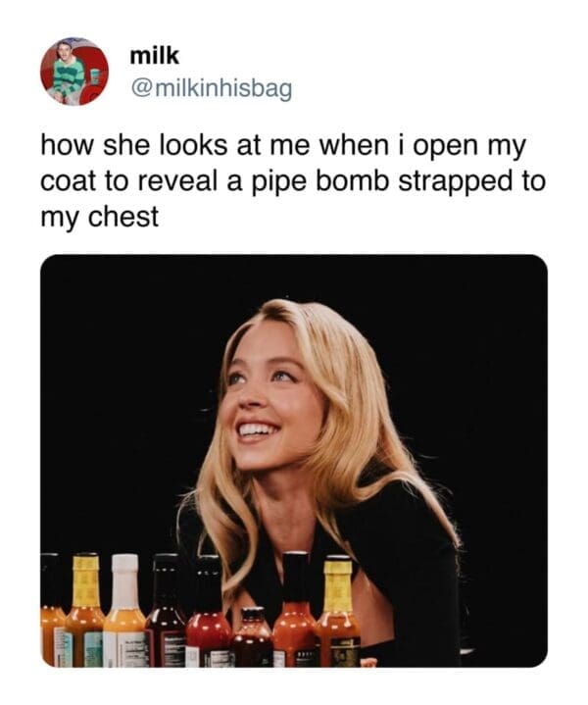
Task: Click the words "my chest" in tweet
Action: 99,218
